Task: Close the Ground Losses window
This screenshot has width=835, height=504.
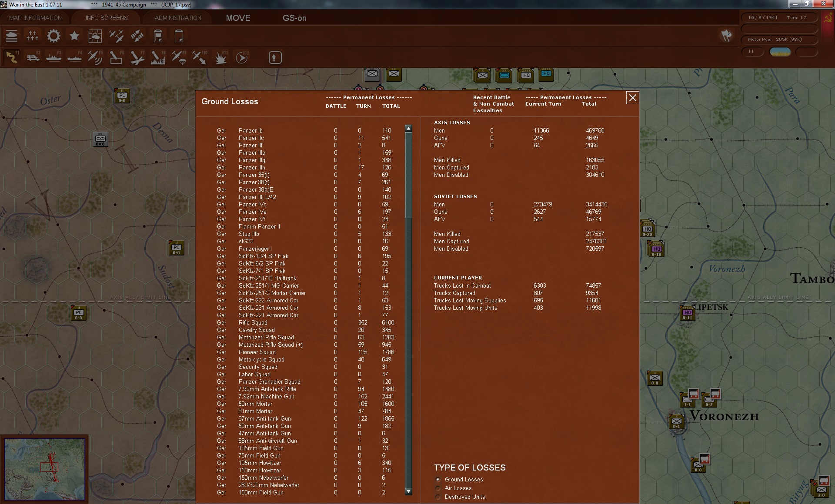Action: point(632,98)
